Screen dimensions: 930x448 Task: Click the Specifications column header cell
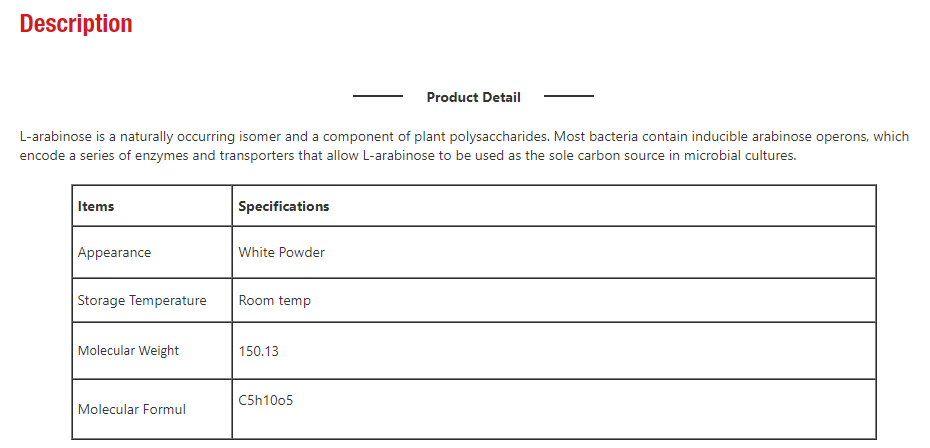pyautogui.click(x=554, y=206)
